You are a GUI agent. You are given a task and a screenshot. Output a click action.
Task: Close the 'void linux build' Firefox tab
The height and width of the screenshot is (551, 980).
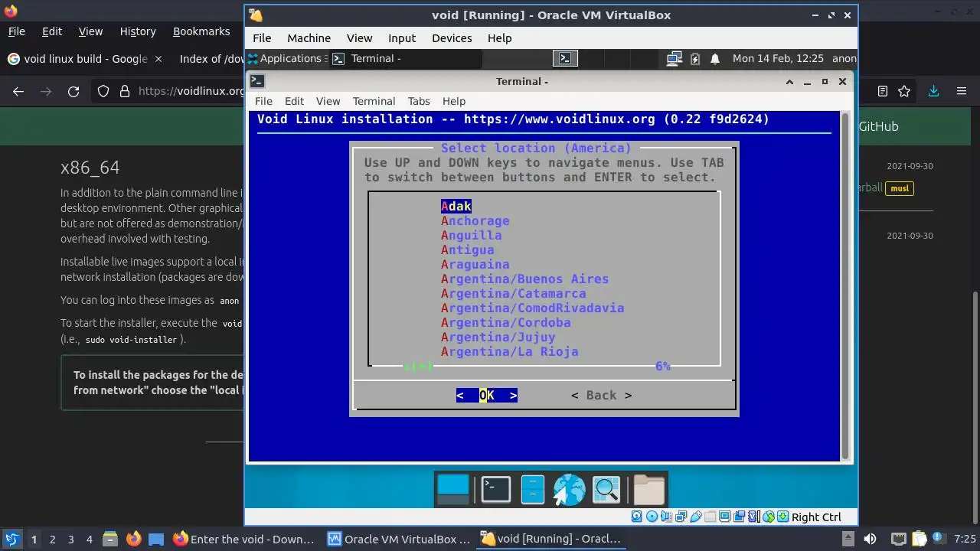pos(158,59)
